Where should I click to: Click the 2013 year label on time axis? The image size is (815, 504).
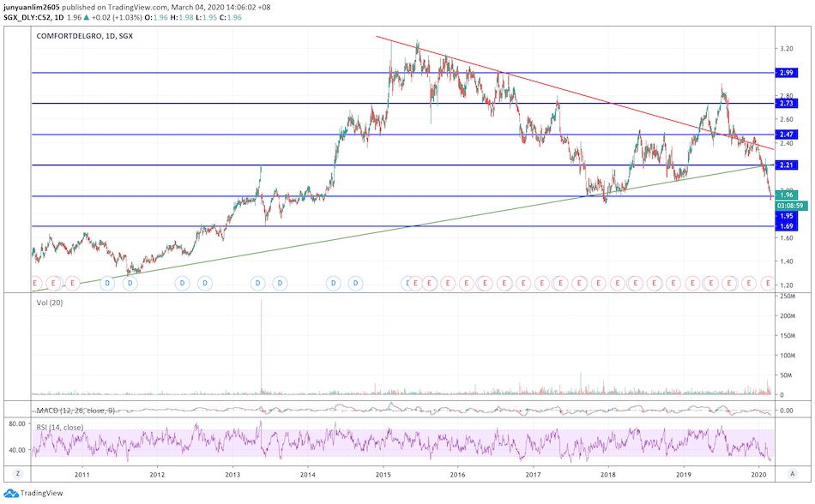click(232, 474)
